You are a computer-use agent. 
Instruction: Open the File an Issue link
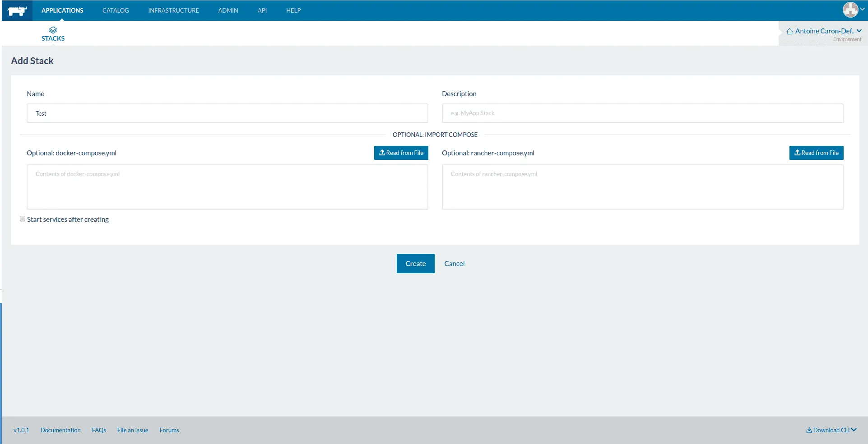[x=133, y=430]
